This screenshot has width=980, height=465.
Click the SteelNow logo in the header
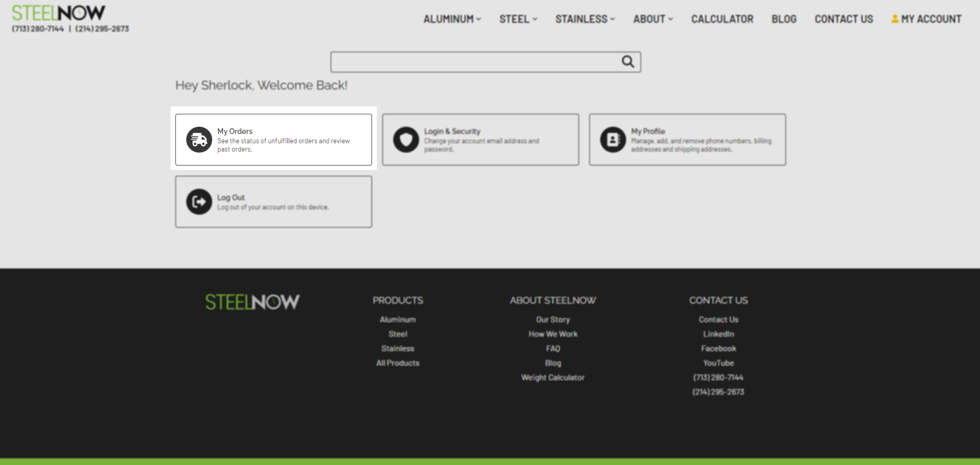tap(58, 13)
